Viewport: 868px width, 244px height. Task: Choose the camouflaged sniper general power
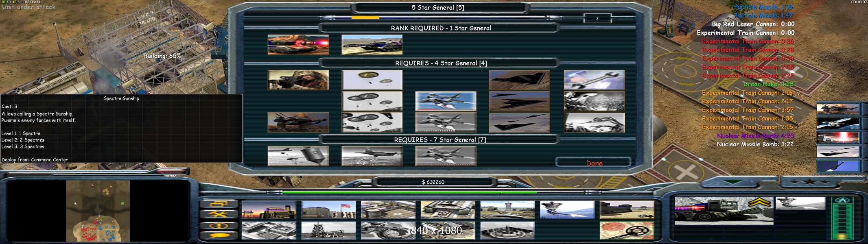coord(298,80)
